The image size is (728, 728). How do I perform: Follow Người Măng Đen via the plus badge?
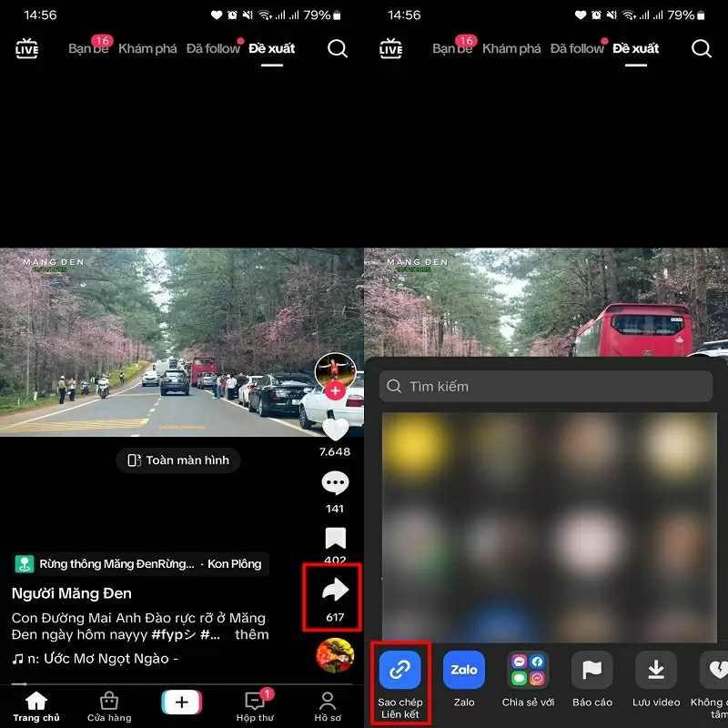tap(335, 389)
